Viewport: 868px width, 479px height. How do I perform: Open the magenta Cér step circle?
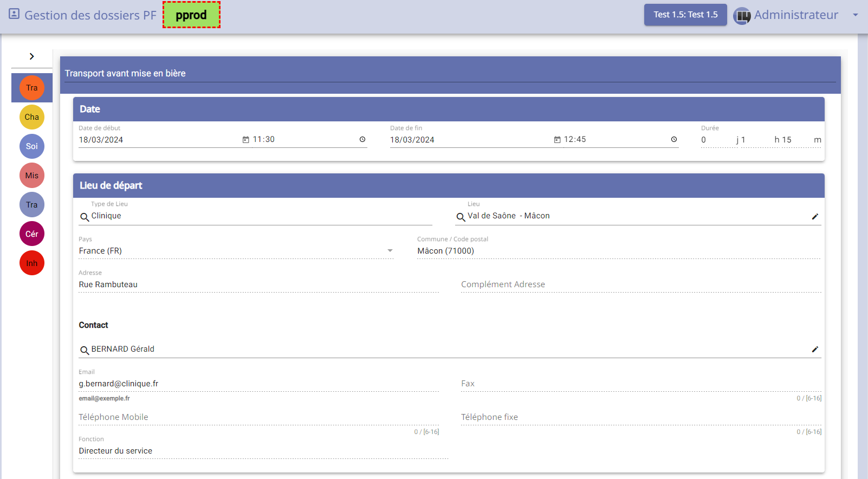(x=32, y=234)
